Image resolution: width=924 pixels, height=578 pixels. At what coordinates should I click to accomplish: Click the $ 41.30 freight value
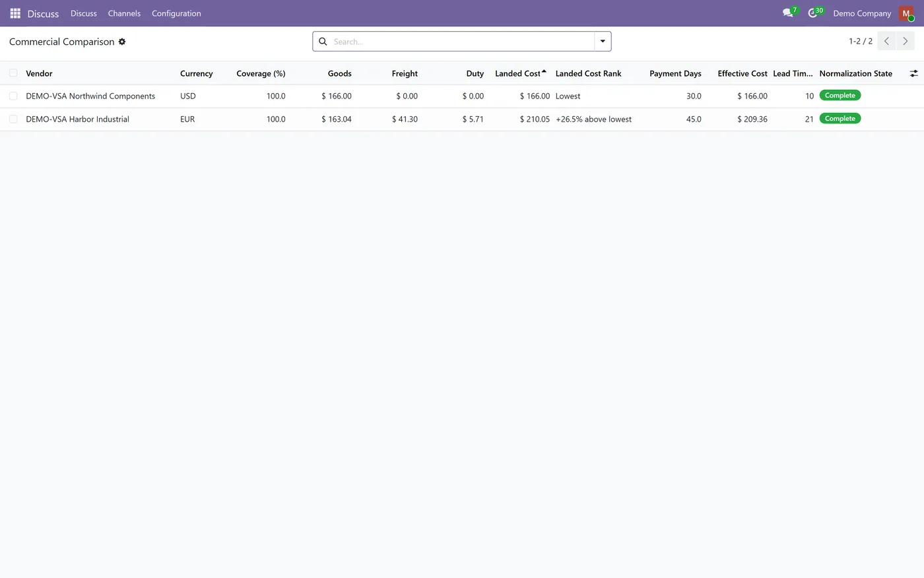tap(405, 119)
